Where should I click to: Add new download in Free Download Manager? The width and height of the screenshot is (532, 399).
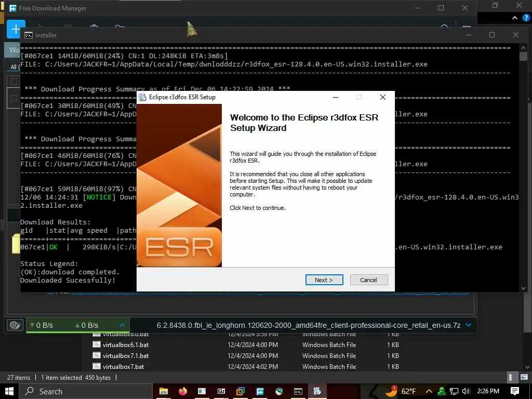[x=16, y=29]
